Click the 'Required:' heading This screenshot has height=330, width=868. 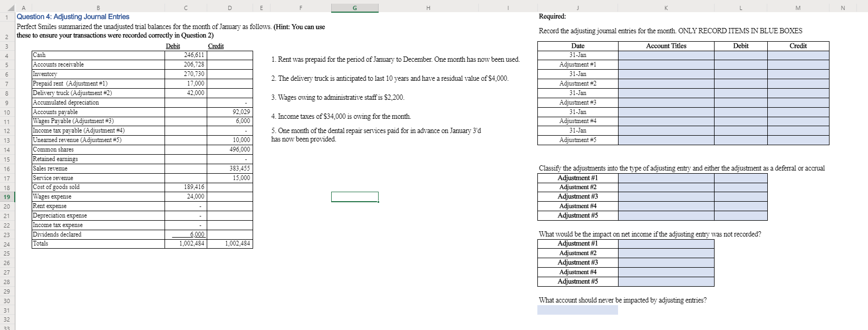[552, 16]
